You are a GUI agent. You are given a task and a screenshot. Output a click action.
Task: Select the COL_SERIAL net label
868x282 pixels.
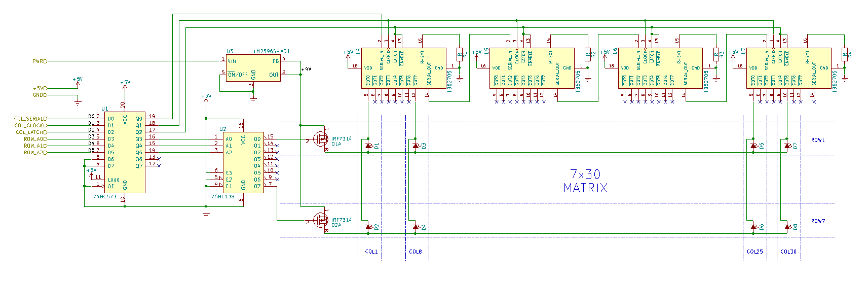tap(30, 119)
